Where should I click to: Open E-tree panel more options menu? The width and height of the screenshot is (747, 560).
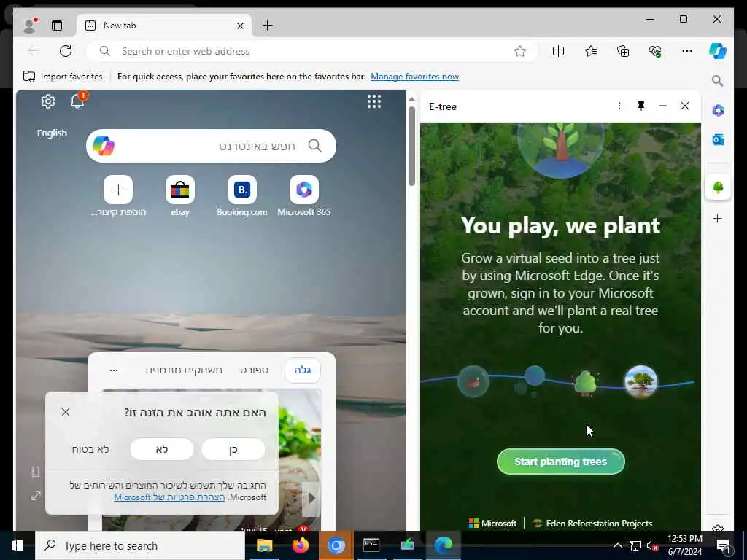click(619, 106)
